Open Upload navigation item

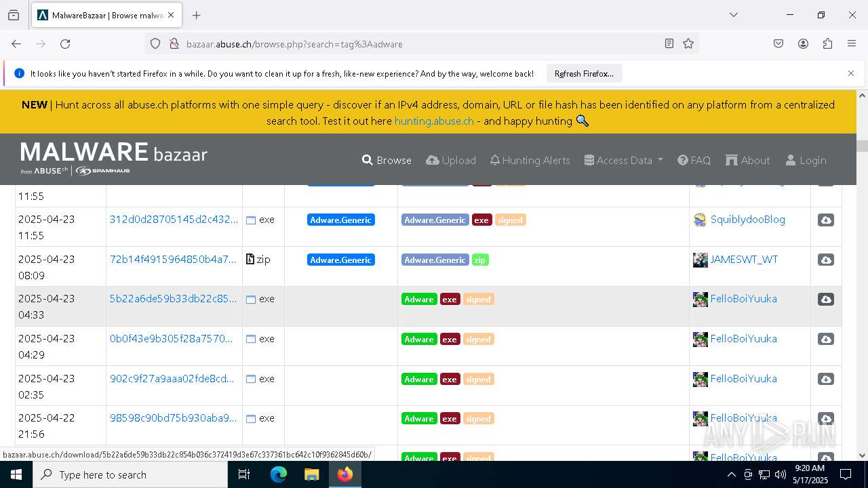click(x=451, y=160)
